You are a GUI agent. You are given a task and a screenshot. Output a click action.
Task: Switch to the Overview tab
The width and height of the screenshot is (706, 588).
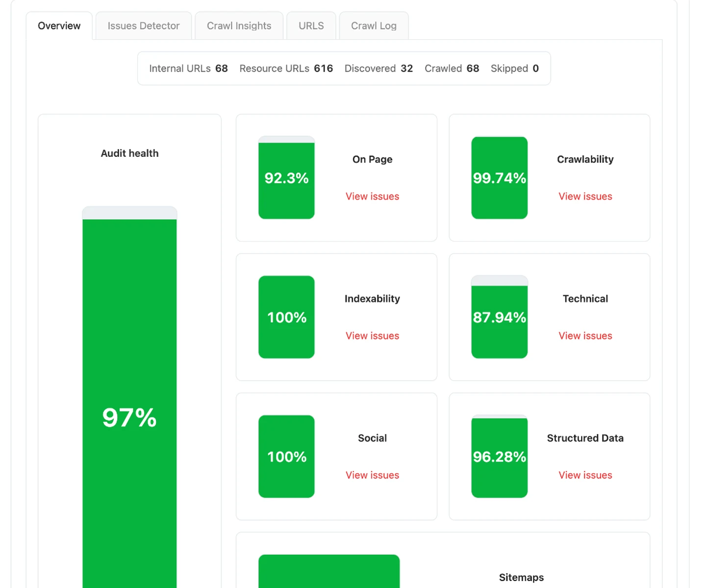coord(59,26)
